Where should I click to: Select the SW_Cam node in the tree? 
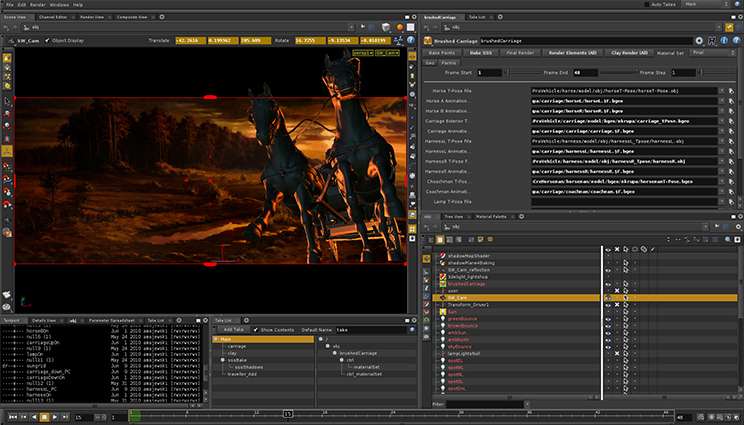click(457, 298)
